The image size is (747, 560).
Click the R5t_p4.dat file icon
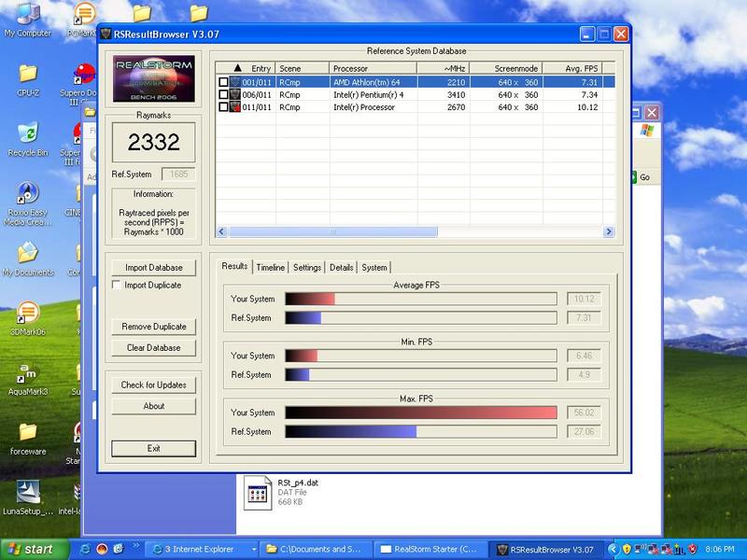click(x=258, y=493)
